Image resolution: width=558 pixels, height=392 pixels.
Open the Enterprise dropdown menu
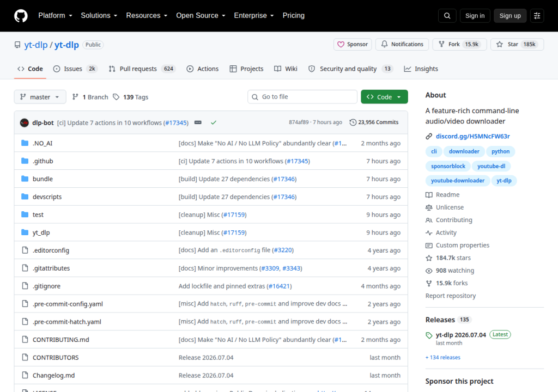pos(254,16)
